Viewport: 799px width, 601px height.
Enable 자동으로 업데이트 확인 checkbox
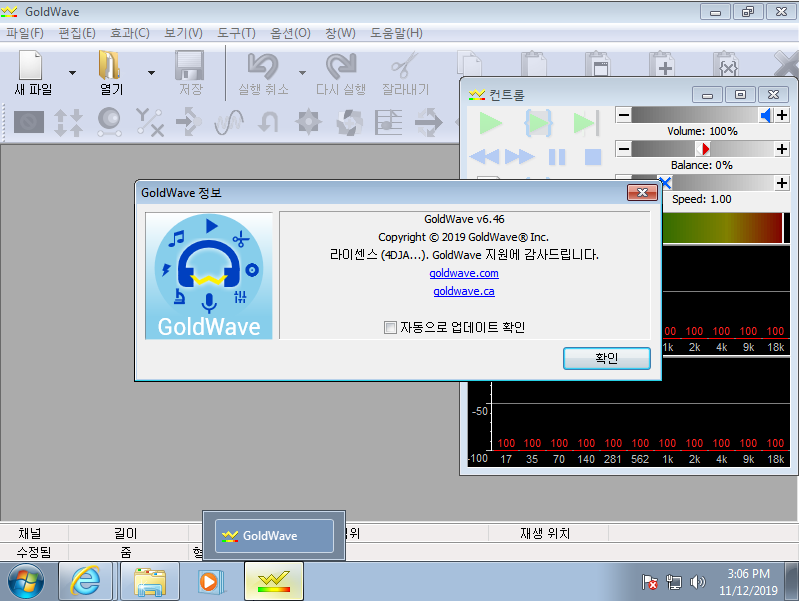coord(390,327)
